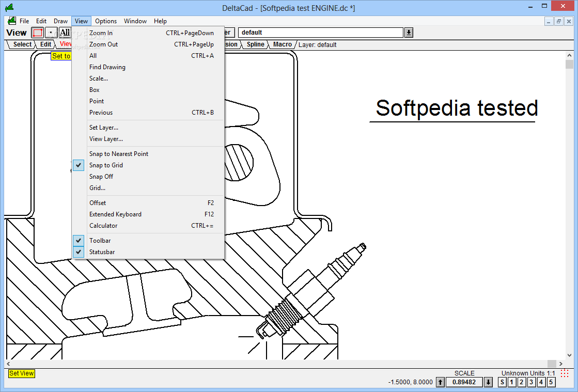The image size is (578, 392).
Task: Open the Edit menu
Action: tap(41, 21)
